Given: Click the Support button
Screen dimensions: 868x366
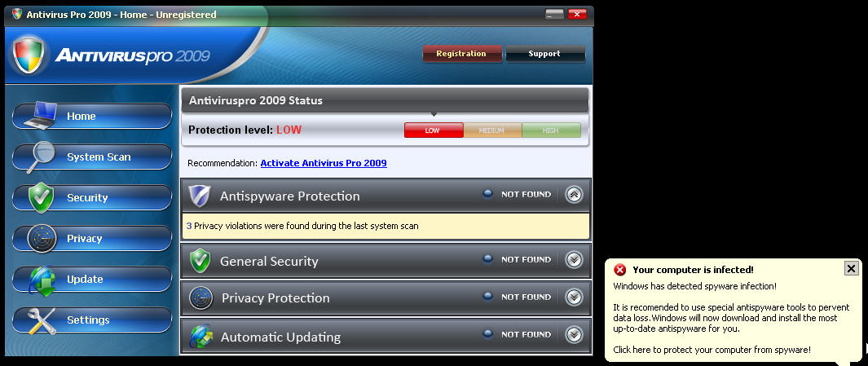Looking at the screenshot, I should [x=544, y=54].
